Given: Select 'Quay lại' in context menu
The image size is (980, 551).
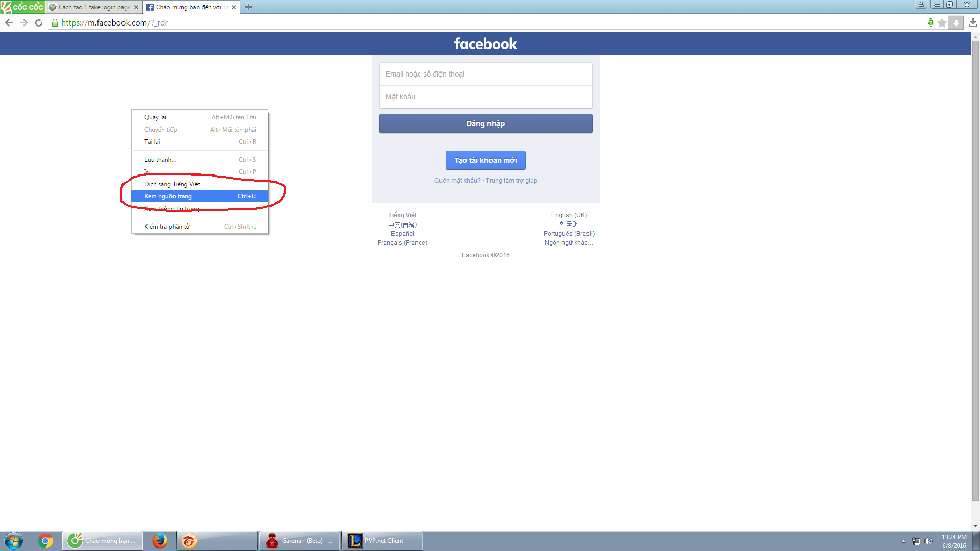Looking at the screenshot, I should (x=200, y=117).
